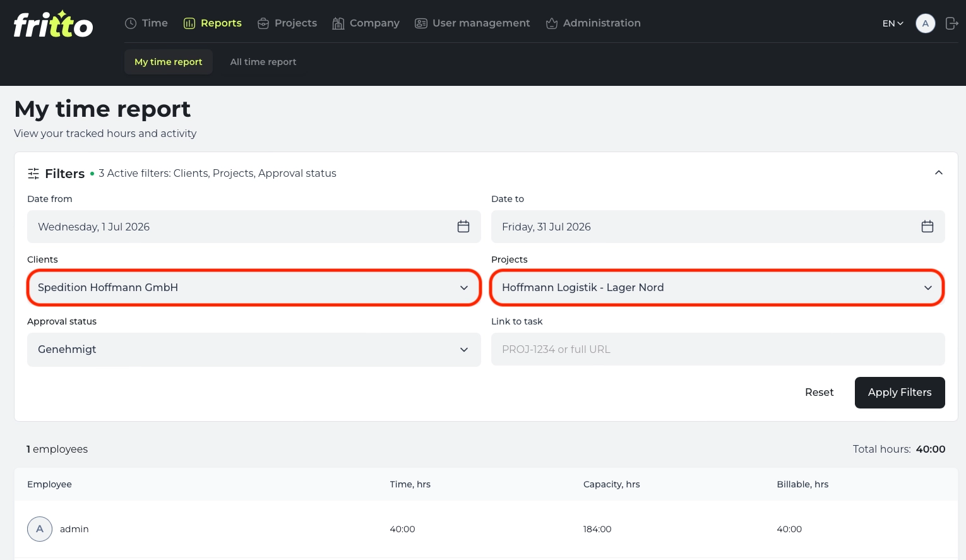Click the Time, hrs column header
Screen dimensions: 966x560
click(410, 484)
